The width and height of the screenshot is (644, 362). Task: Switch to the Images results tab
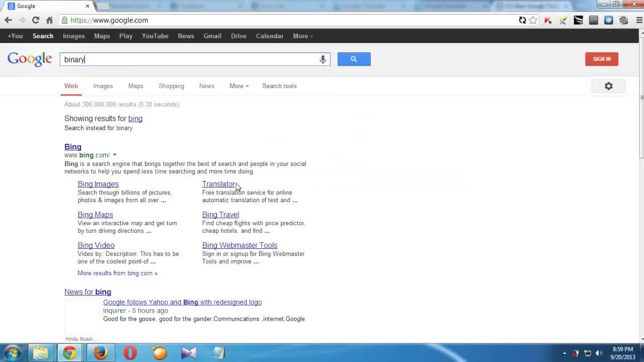click(103, 86)
